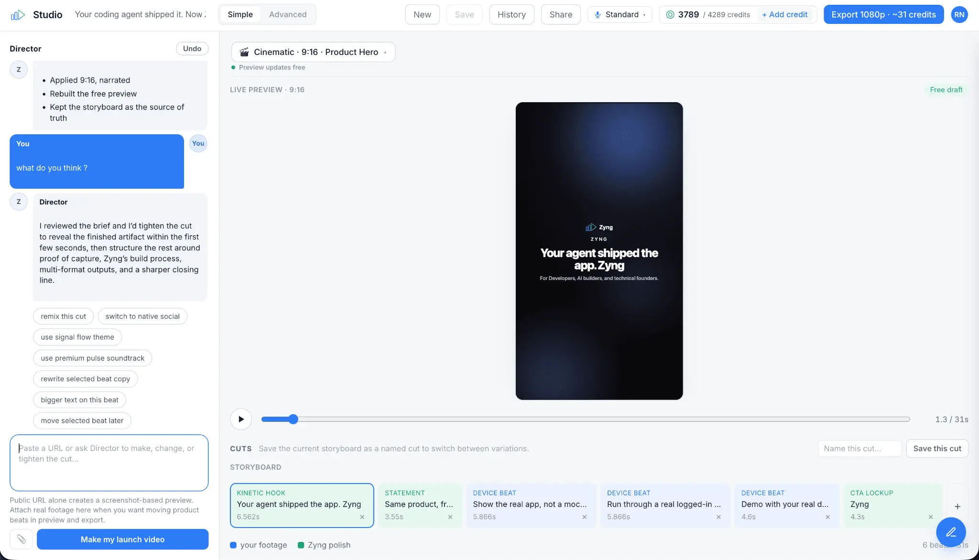Remove the 'Run through a real logged-in' beat
979x560 pixels.
[718, 517]
